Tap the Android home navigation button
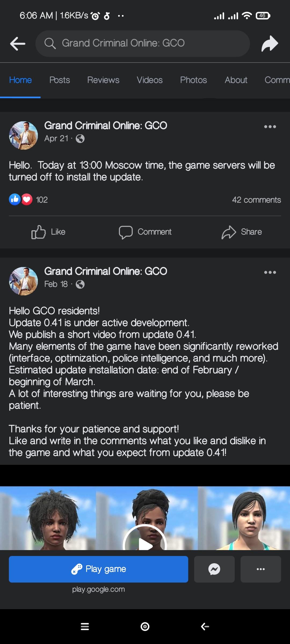 pyautogui.click(x=145, y=627)
